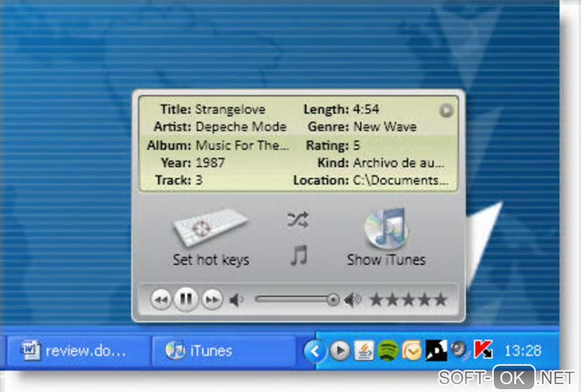Click the kind value Archivo de au...
581x392 pixels.
click(399, 163)
